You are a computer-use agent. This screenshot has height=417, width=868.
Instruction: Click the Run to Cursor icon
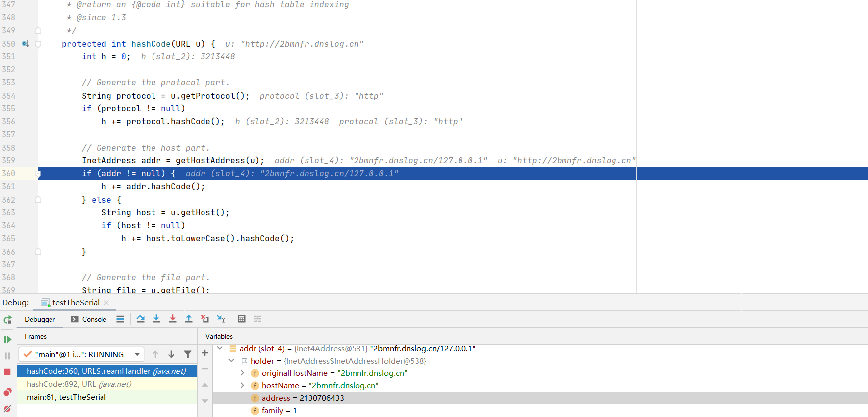click(221, 319)
